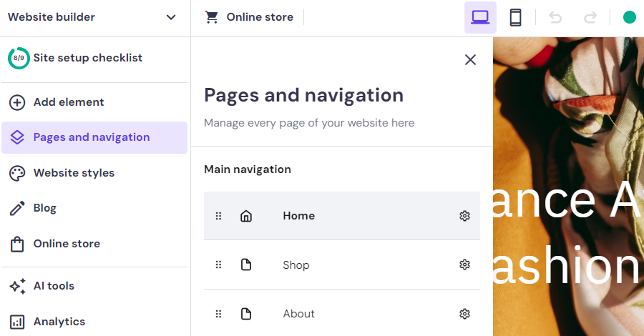Click the redo arrow icon
Viewport: 644px width, 336px height.
590,18
